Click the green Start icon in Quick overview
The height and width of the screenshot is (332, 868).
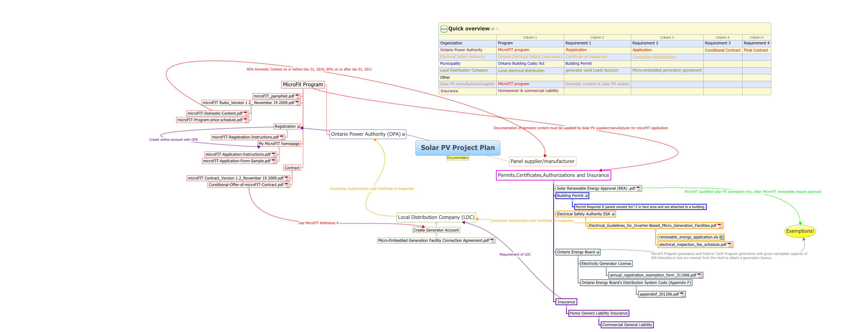[x=444, y=29]
